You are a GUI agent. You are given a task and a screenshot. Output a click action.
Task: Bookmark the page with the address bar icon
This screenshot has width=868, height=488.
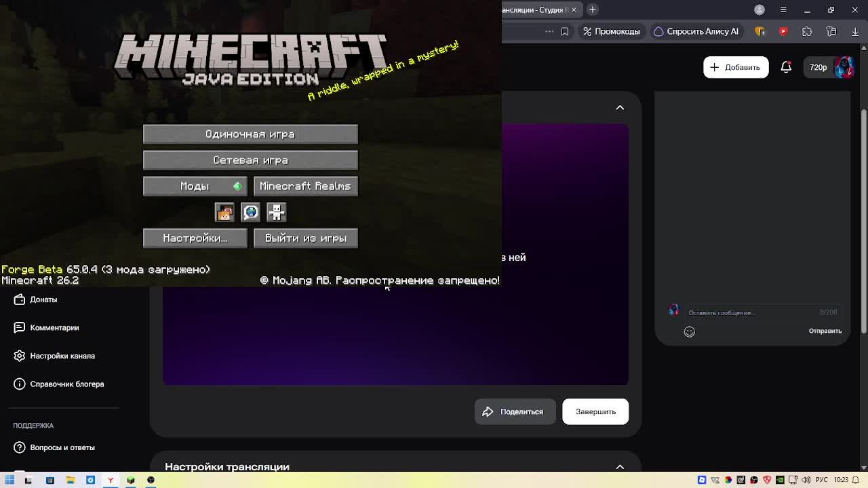(564, 31)
